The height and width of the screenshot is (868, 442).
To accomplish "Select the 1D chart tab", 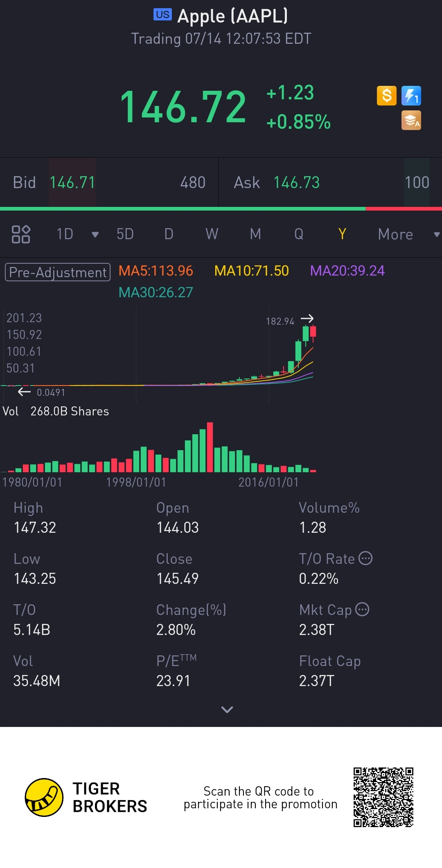I will 65,234.
